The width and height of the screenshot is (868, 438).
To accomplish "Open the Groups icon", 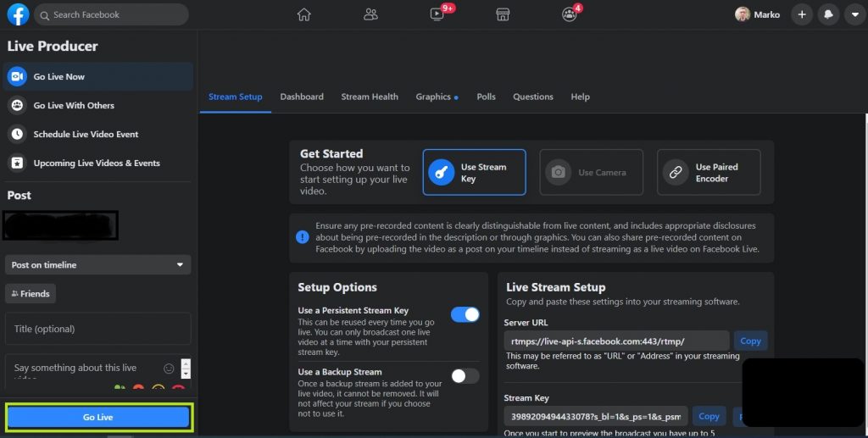I will [x=569, y=14].
